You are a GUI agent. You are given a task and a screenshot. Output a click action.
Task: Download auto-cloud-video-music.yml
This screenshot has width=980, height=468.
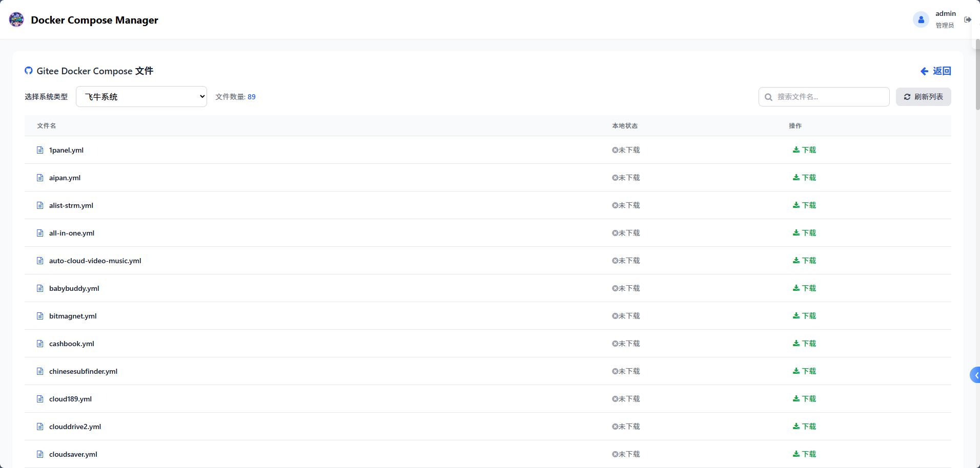click(x=804, y=261)
